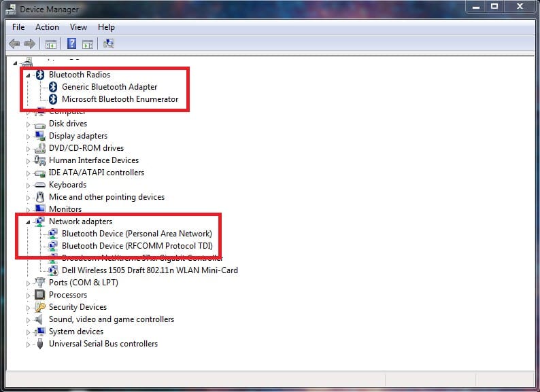Viewport: 540px width, 392px height.
Task: Expand the Processors node
Action: (28, 296)
